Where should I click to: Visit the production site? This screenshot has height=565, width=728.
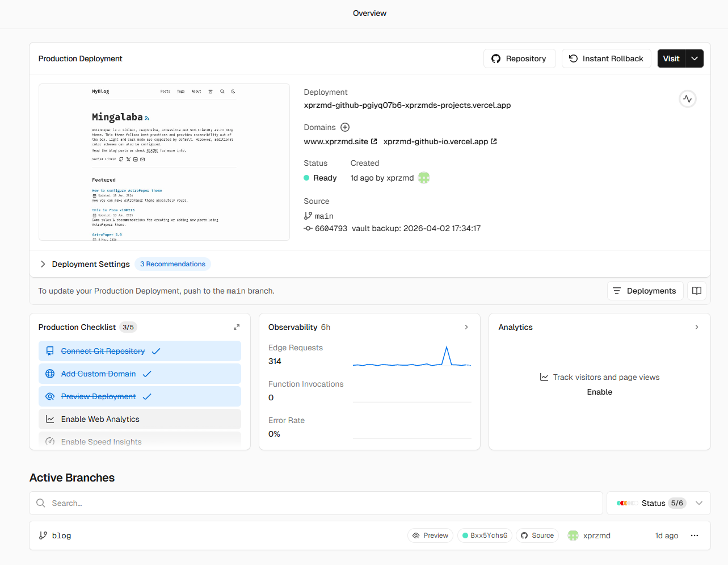(x=671, y=58)
